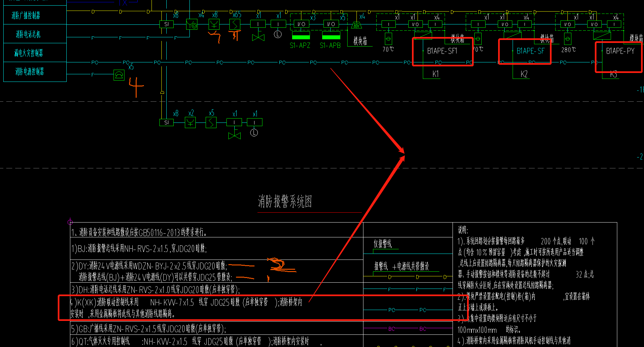
Task: Select the 消防广播控制器 cell
Action: click(35, 15)
